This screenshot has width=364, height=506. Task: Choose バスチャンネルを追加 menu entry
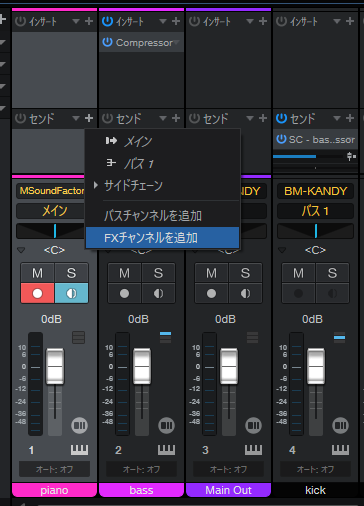pyautogui.click(x=163, y=216)
